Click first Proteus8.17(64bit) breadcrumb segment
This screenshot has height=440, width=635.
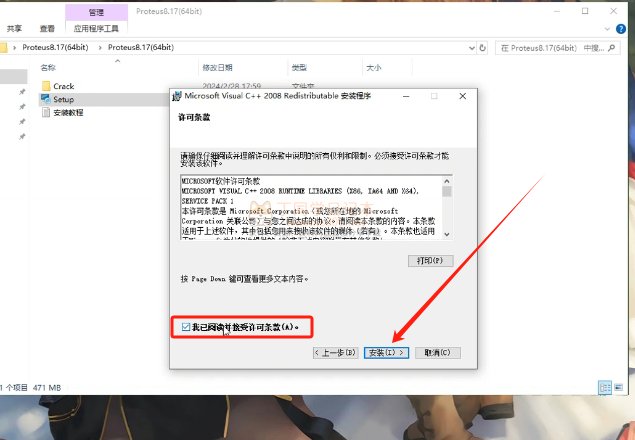click(55, 47)
